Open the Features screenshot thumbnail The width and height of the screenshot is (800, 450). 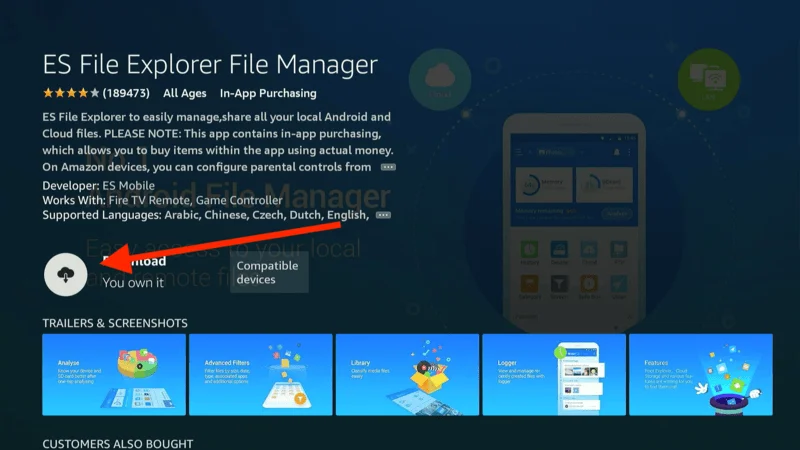click(701, 374)
